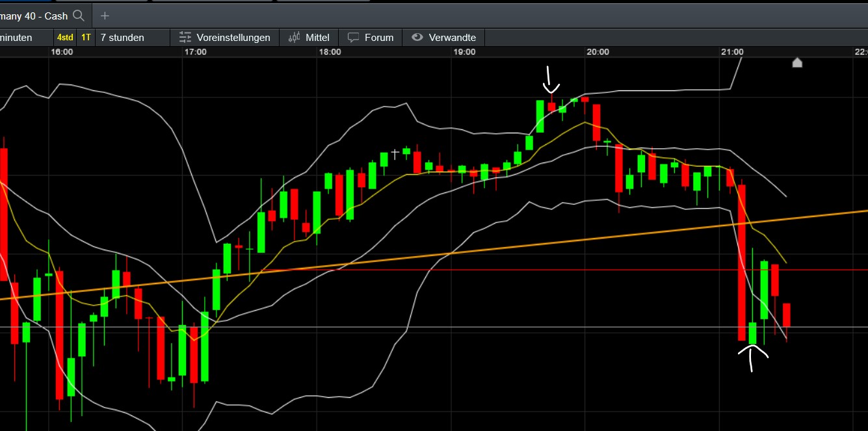Select the 4std timeframe

pos(65,38)
